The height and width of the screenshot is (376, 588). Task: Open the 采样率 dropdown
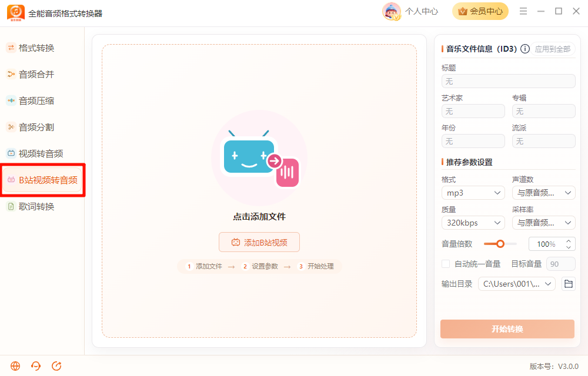click(544, 223)
